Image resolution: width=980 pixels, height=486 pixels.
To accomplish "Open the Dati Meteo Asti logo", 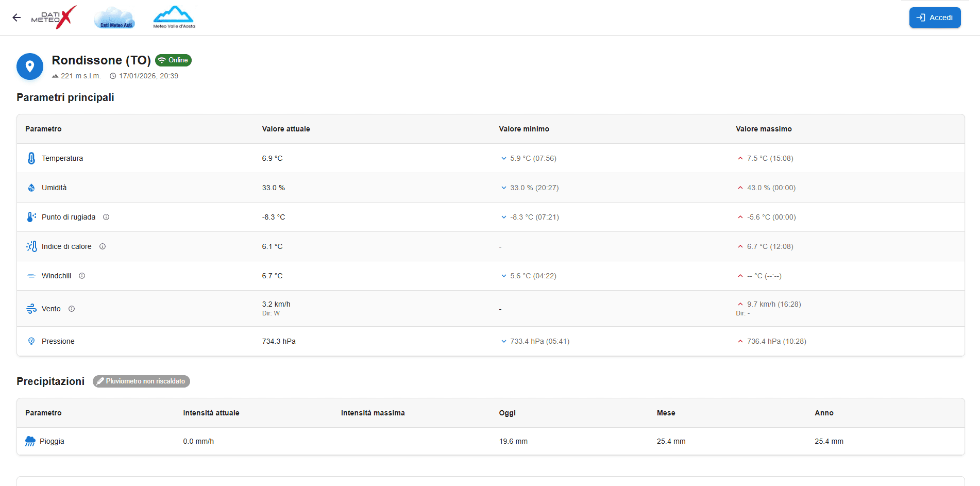I will (114, 18).
